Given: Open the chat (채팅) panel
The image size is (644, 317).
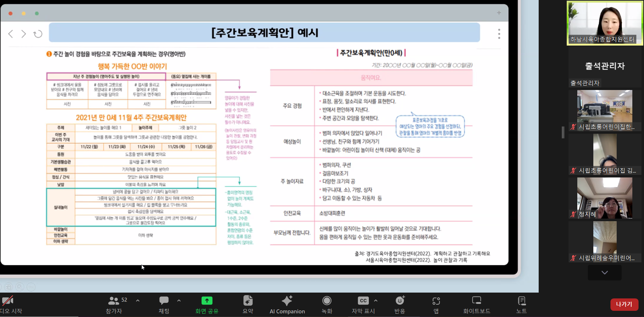Looking at the screenshot, I should pos(164,305).
